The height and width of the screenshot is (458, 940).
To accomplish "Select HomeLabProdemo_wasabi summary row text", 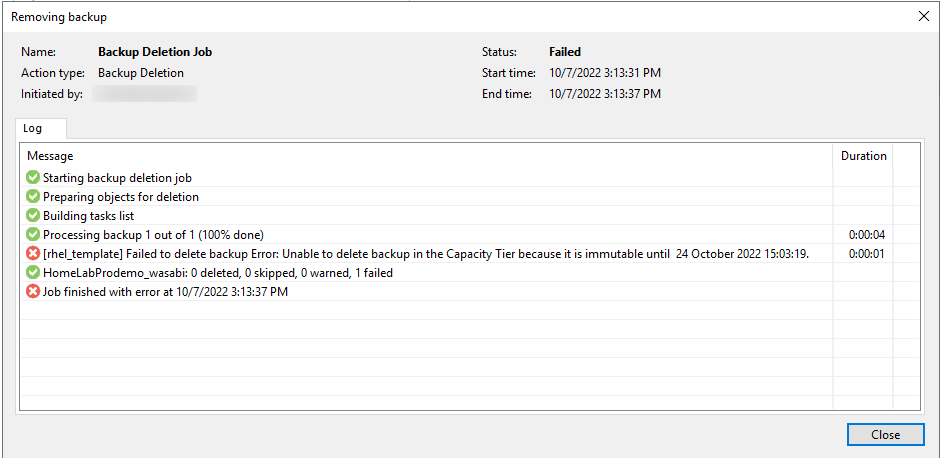I will coord(217,273).
